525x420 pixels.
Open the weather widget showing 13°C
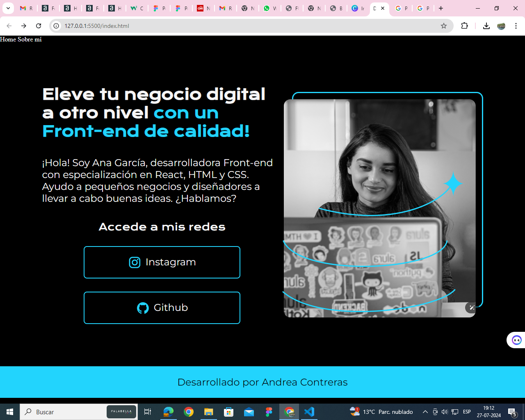pos(381,412)
